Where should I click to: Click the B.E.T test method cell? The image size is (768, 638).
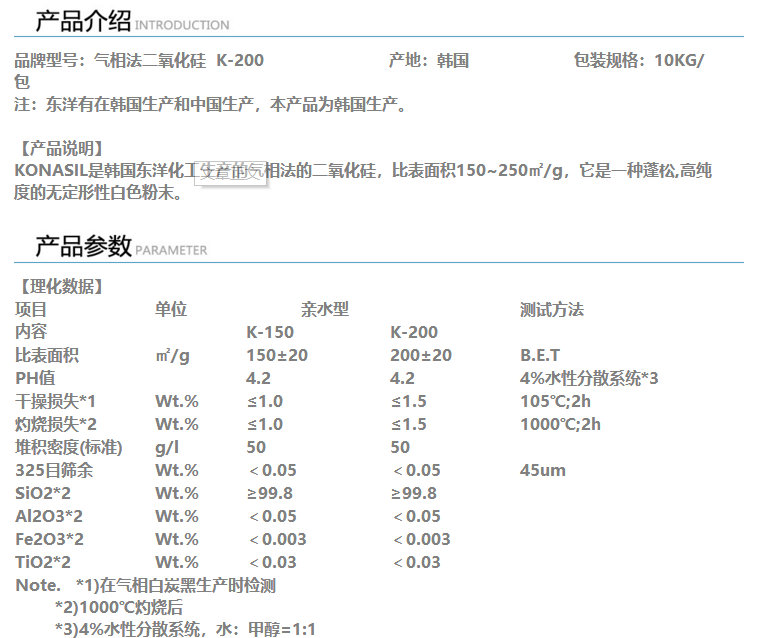tap(540, 356)
